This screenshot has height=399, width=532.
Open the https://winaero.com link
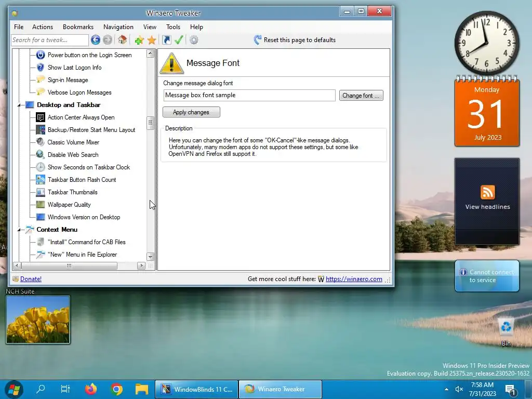point(354,279)
